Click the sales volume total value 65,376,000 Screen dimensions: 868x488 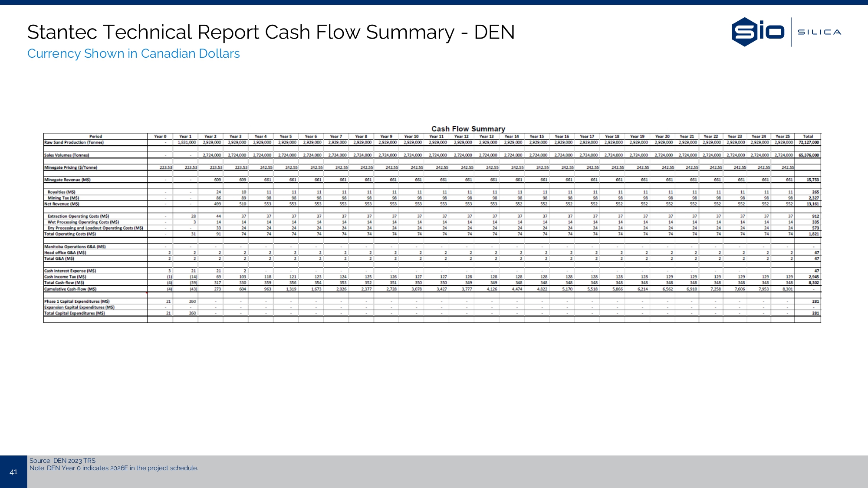809,155
